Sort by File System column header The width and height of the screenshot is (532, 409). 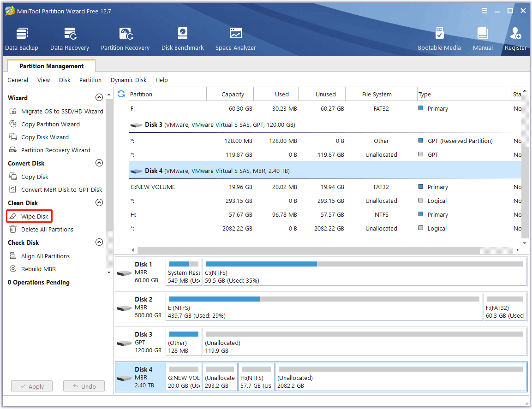(x=382, y=94)
